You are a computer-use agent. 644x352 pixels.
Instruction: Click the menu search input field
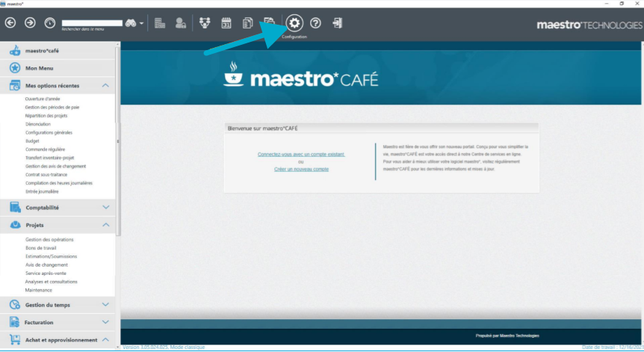click(x=91, y=22)
